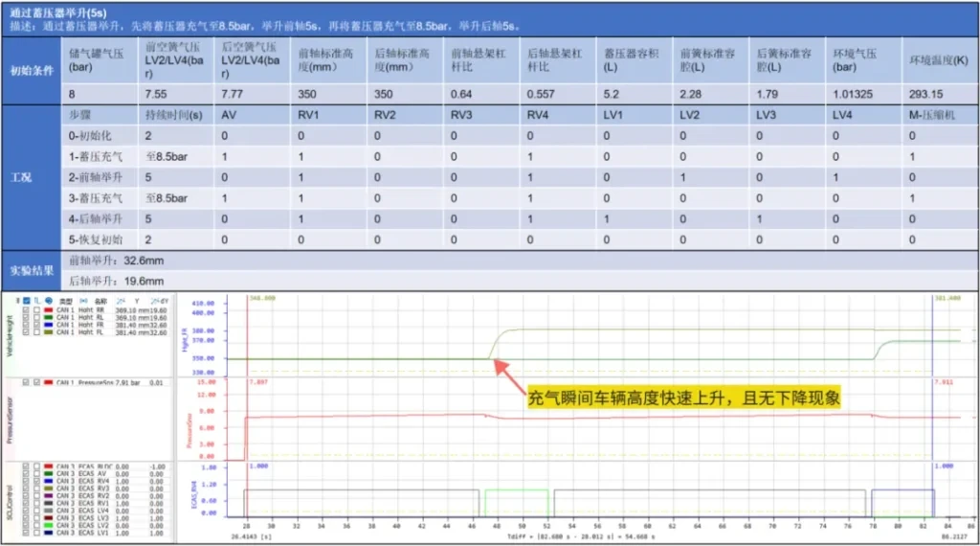This screenshot has height=546, width=980.
Task: Toggle second checkbox of ECAS RV4 row
Action: click(36, 480)
